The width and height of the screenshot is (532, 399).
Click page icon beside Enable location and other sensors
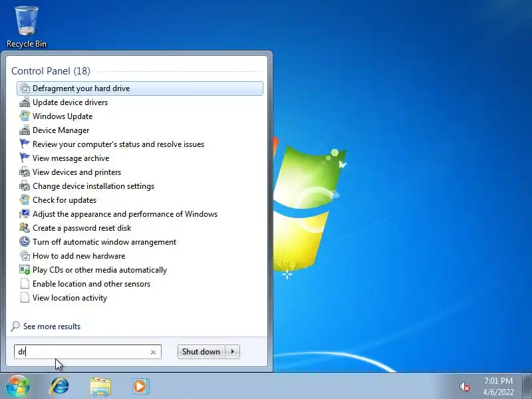(25, 284)
